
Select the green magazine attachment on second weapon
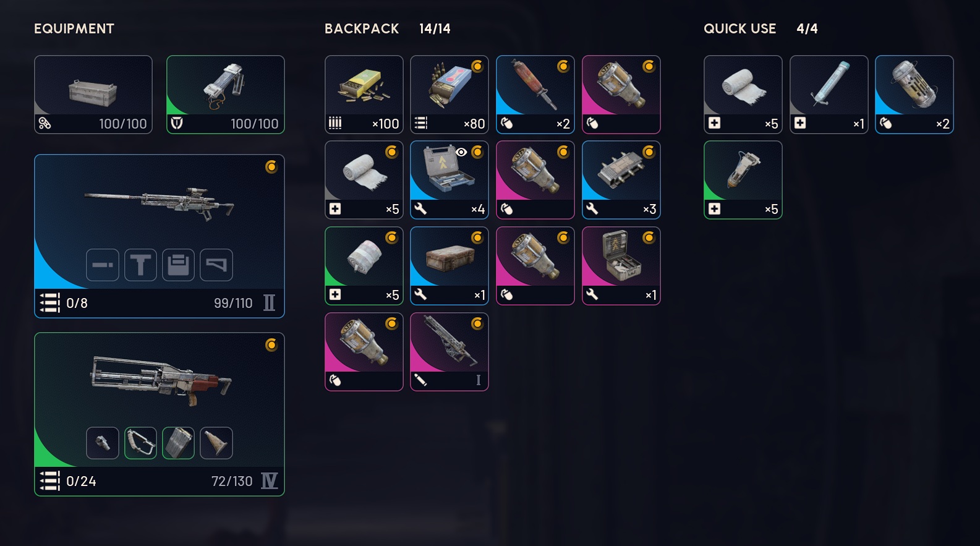coord(179,443)
